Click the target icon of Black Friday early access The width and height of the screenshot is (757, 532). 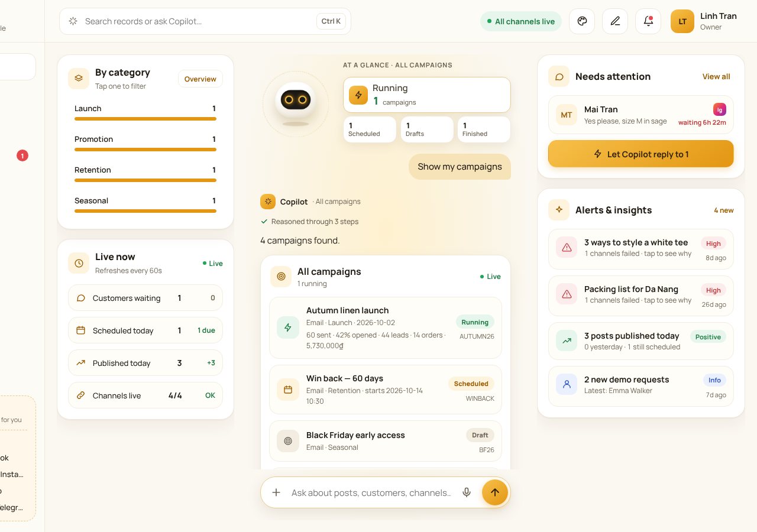click(288, 441)
